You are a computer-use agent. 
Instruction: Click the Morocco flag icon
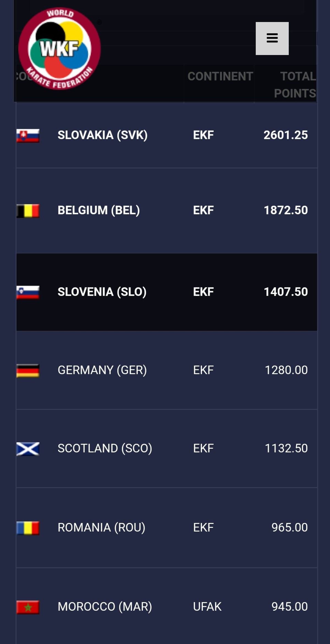28,607
